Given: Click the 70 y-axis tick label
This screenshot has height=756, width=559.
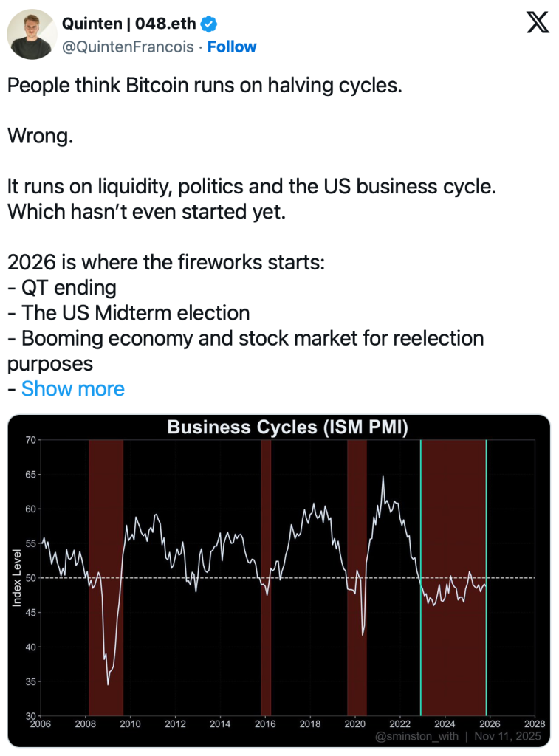Looking at the screenshot, I should 30,440.
